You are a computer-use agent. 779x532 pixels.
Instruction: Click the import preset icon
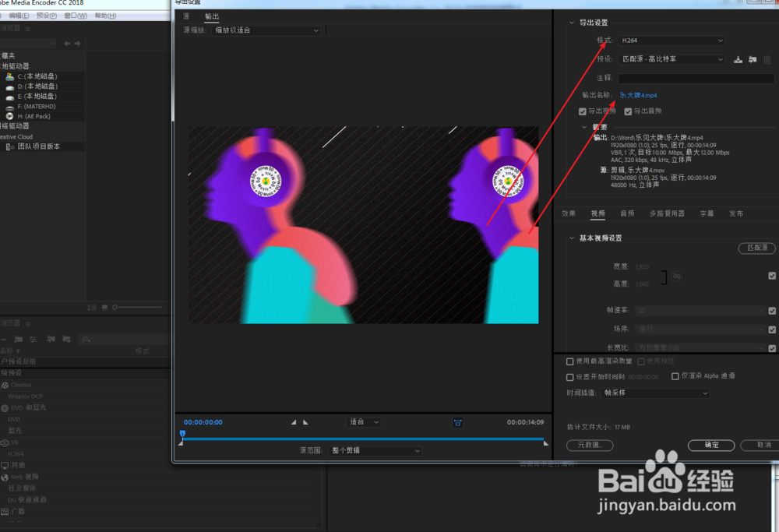point(753,60)
